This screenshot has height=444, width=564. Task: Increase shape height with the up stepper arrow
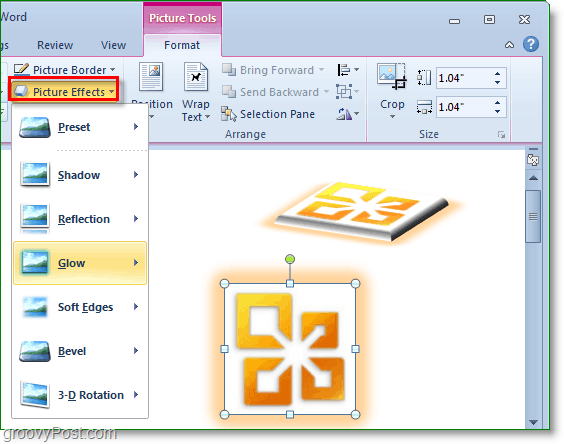coord(497,74)
